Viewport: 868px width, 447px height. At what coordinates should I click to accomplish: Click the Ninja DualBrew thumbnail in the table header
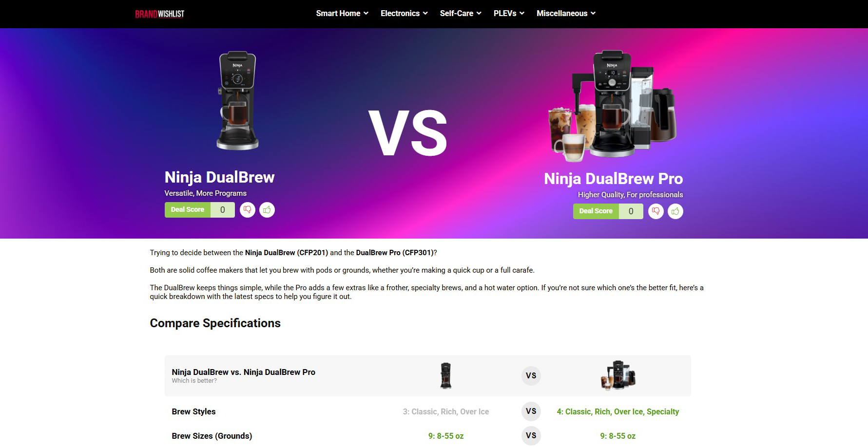point(446,375)
